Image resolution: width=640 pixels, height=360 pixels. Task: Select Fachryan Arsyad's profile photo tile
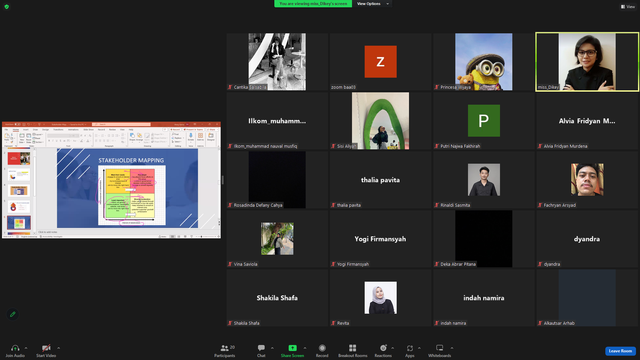pyautogui.click(x=587, y=180)
